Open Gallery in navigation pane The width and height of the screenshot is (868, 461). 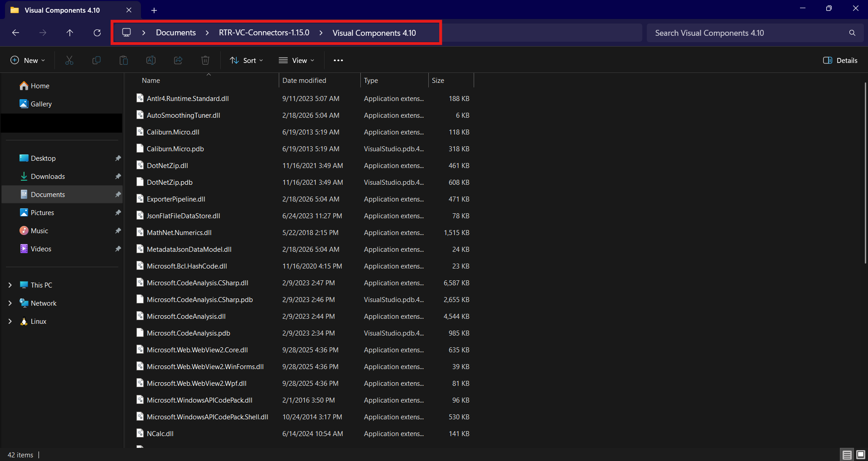36,104
